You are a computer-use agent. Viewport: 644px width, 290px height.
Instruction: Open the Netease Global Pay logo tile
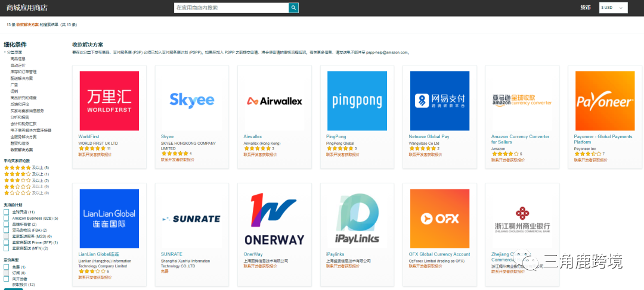pyautogui.click(x=439, y=101)
